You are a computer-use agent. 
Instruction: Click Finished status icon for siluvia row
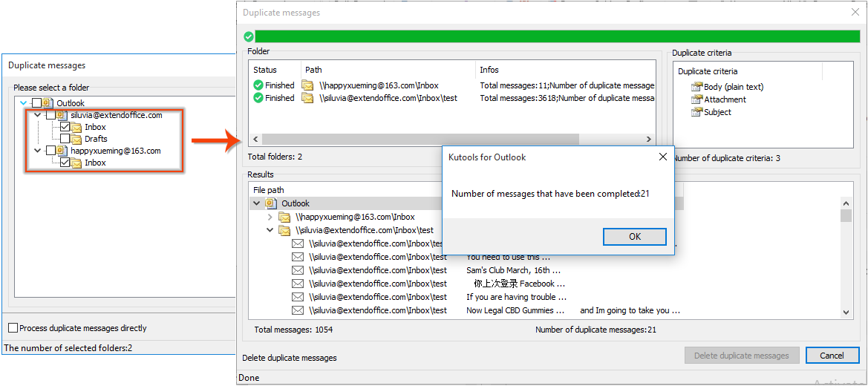pos(258,98)
